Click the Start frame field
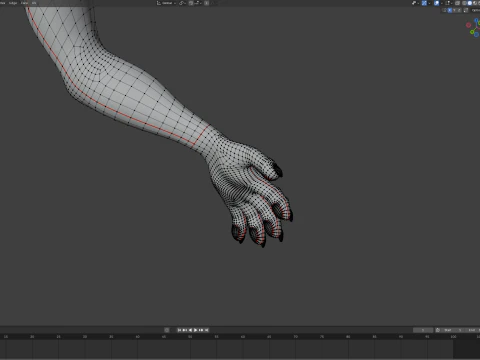The width and height of the screenshot is (480, 360). (x=453, y=330)
